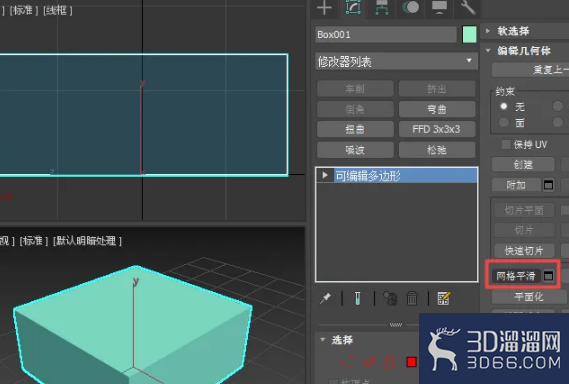
Task: Select the 面 constraint radio button
Action: [503, 122]
